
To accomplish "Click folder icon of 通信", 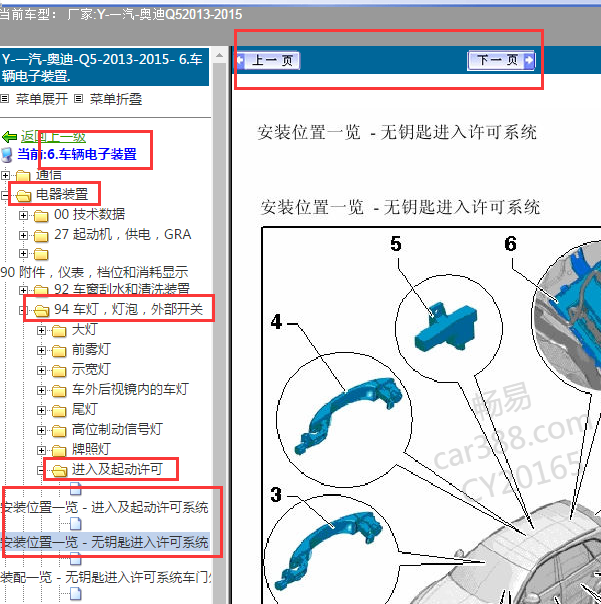I will coord(23,176).
